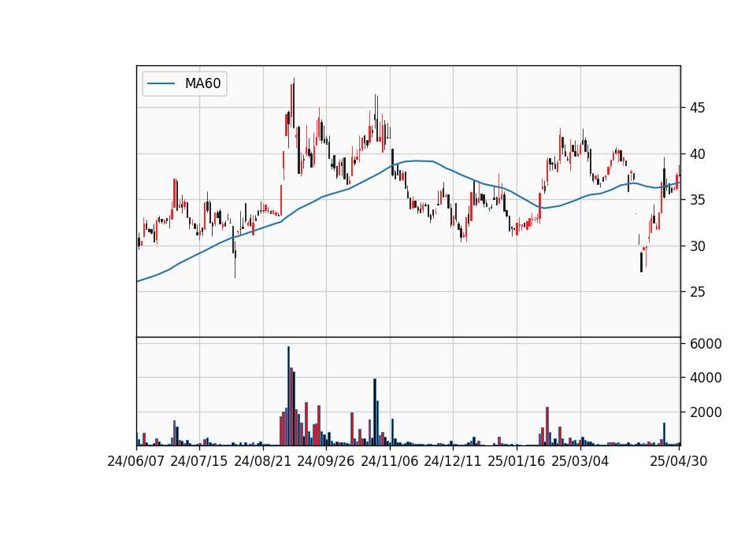Select the 24/06/07 date label

point(136,461)
